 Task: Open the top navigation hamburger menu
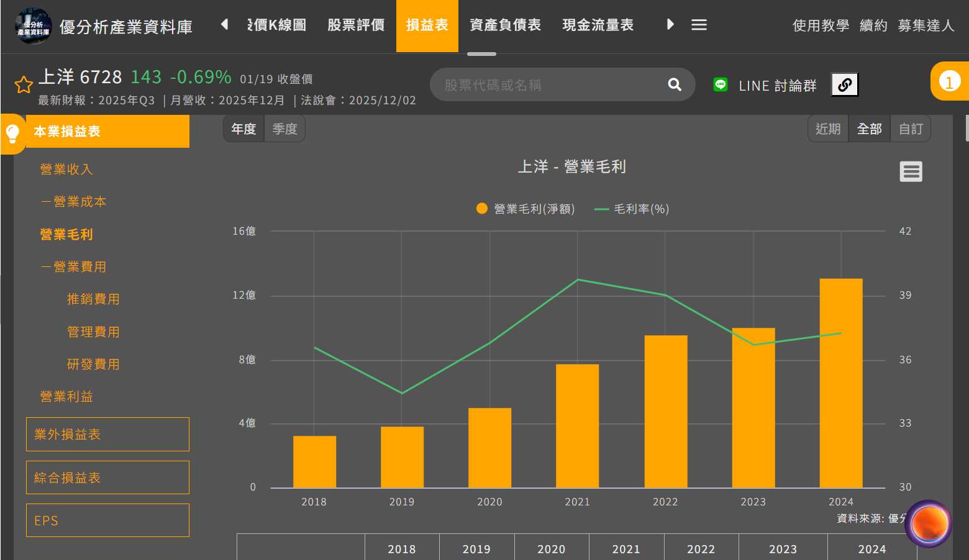click(x=699, y=25)
